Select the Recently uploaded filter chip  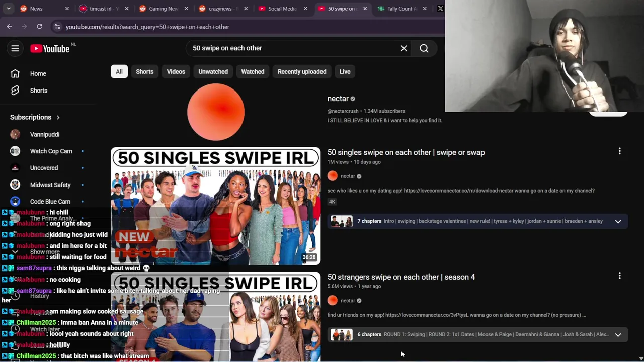[302, 71]
